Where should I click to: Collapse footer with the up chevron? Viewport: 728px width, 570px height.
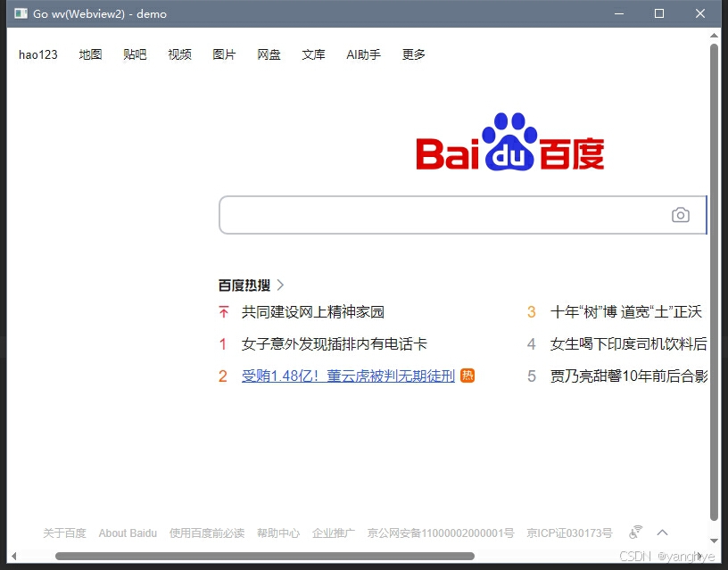[663, 533]
